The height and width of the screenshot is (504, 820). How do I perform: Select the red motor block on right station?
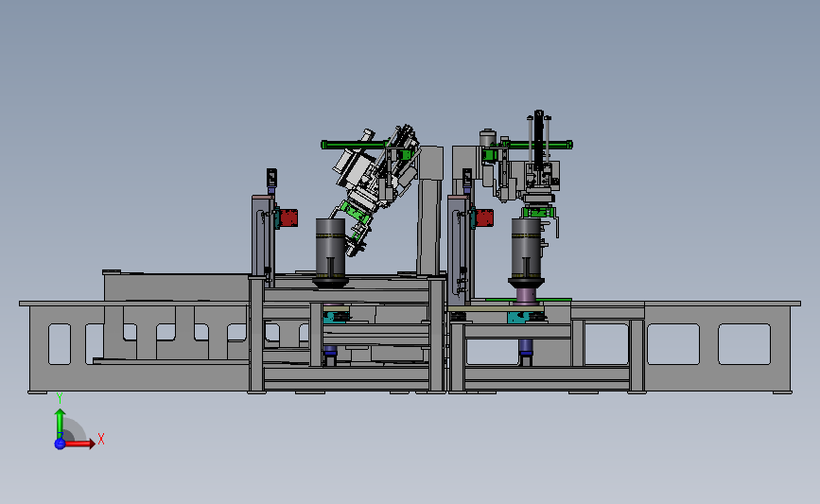pos(484,217)
